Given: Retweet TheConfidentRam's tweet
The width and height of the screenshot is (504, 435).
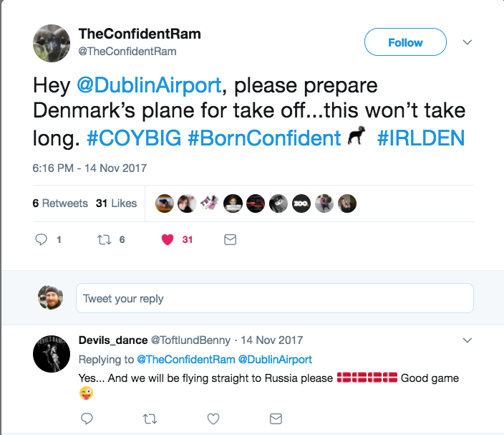Looking at the screenshot, I should tap(105, 240).
